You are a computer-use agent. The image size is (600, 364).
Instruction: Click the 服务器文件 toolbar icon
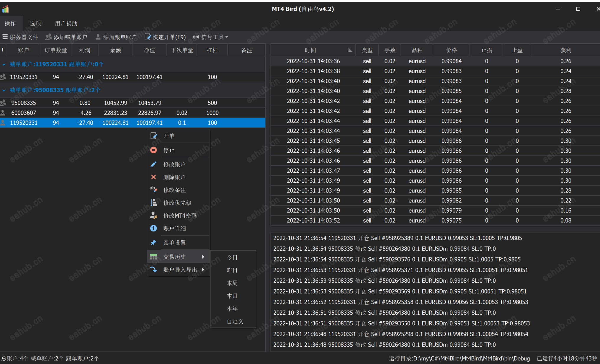[x=5, y=37]
